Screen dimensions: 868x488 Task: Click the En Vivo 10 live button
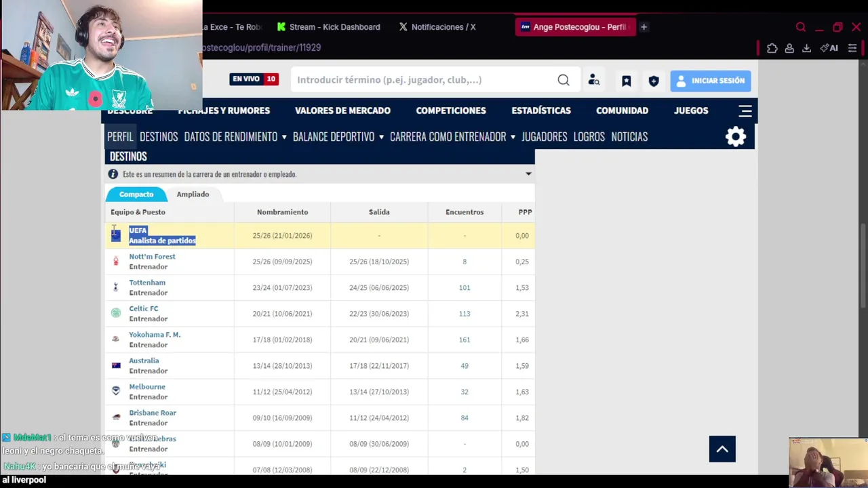pyautogui.click(x=254, y=79)
